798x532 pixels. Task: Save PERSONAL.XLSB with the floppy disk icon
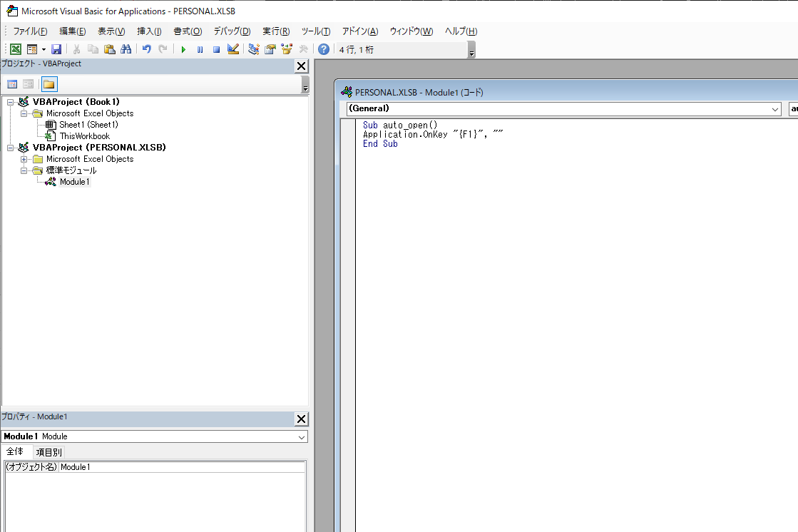[56, 49]
